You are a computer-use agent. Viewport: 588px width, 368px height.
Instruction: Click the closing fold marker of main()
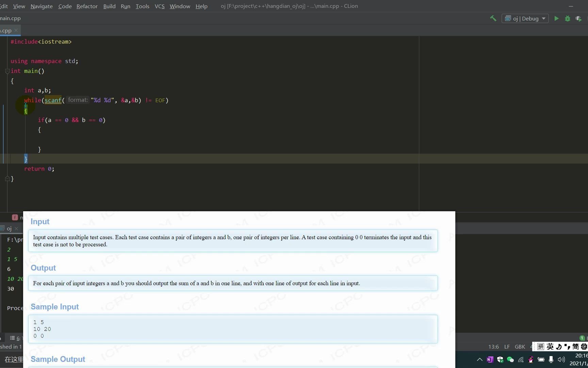(7, 179)
